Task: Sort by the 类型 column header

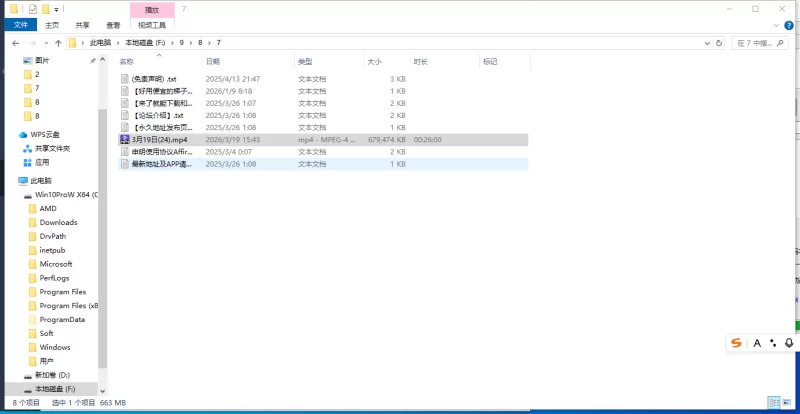Action: point(305,62)
